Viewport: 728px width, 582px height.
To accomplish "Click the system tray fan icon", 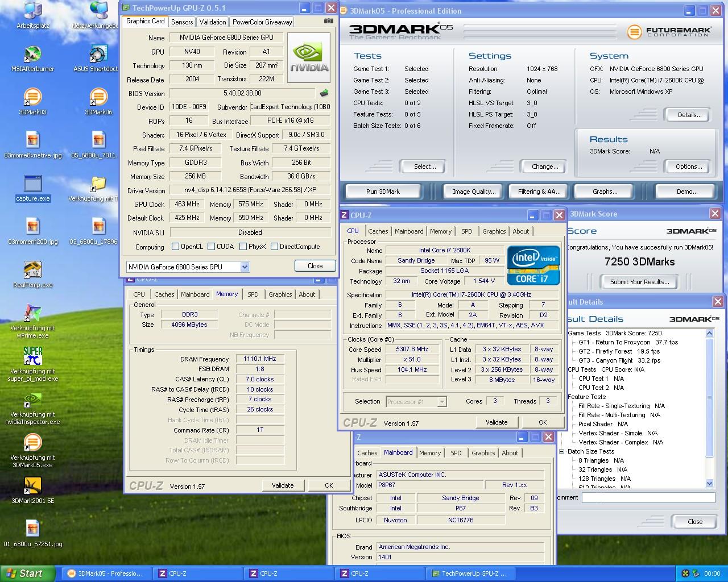I will pyautogui.click(x=685, y=573).
